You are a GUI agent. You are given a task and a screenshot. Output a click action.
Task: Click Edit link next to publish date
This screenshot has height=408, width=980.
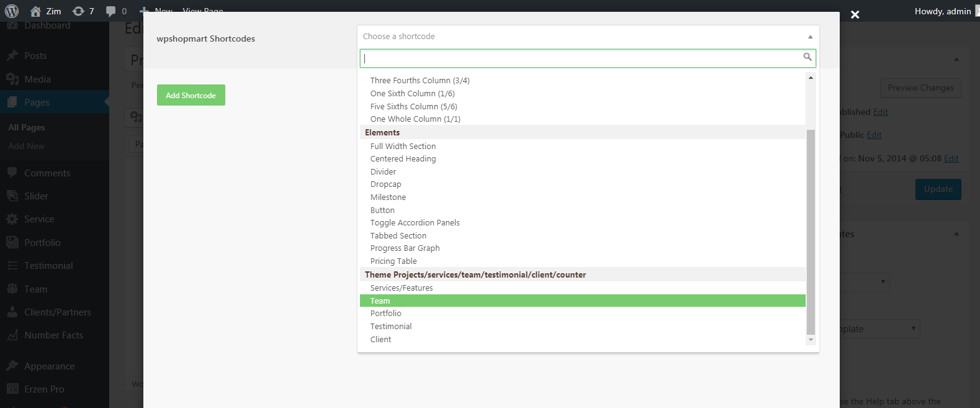tap(951, 158)
